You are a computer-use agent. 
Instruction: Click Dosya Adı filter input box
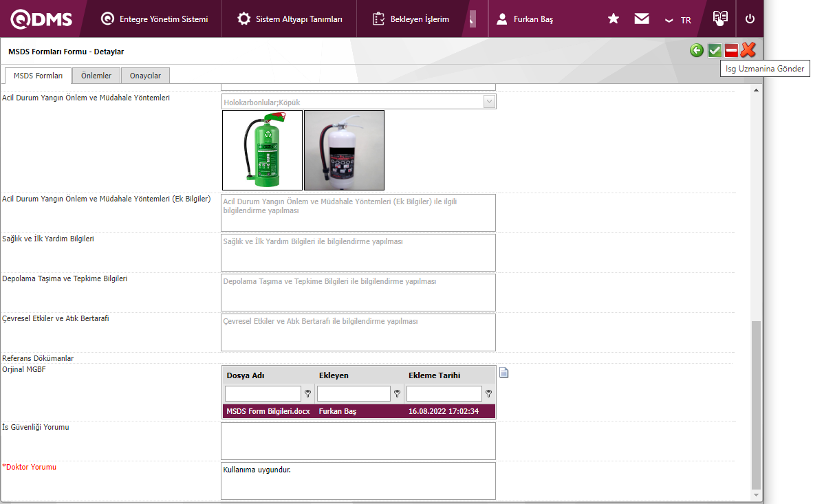click(263, 393)
